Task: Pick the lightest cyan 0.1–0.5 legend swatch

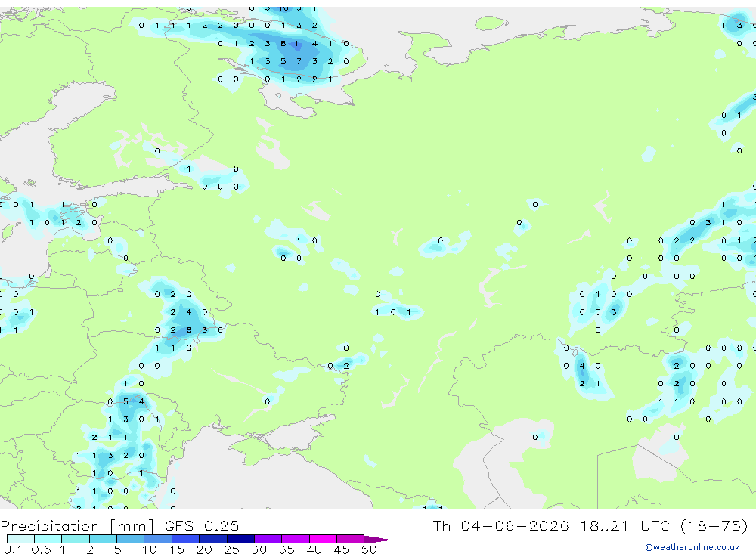Action: [20, 539]
